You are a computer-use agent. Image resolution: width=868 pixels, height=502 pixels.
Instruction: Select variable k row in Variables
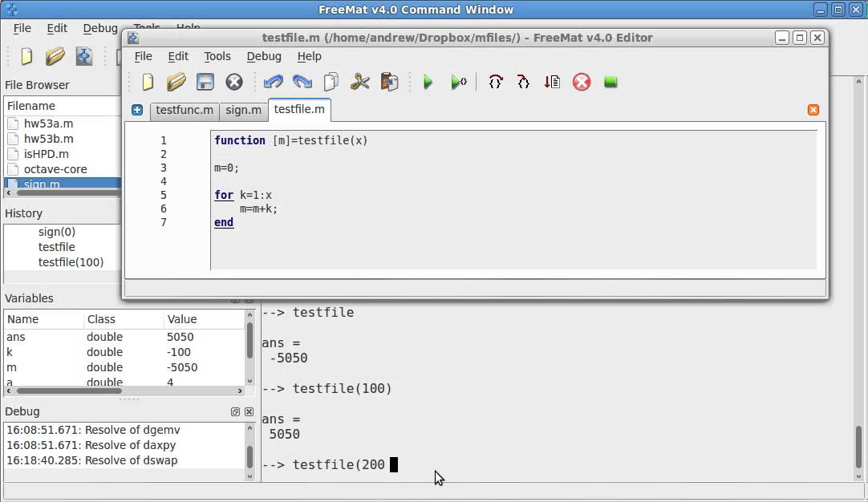(124, 352)
